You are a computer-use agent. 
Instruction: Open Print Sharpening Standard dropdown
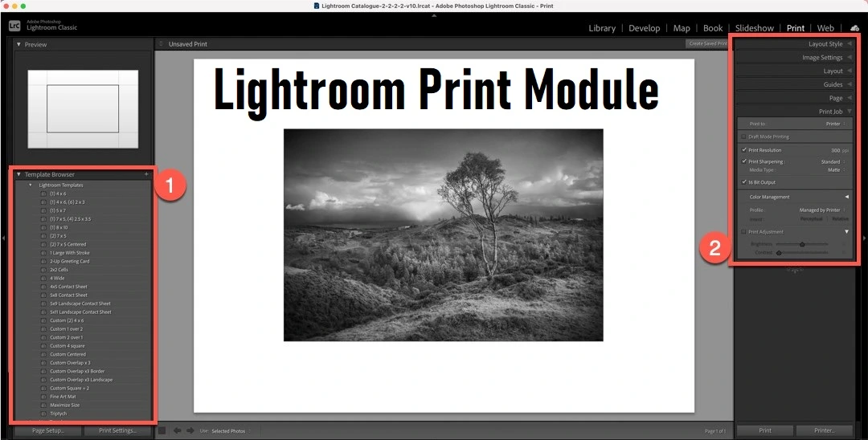tap(833, 162)
